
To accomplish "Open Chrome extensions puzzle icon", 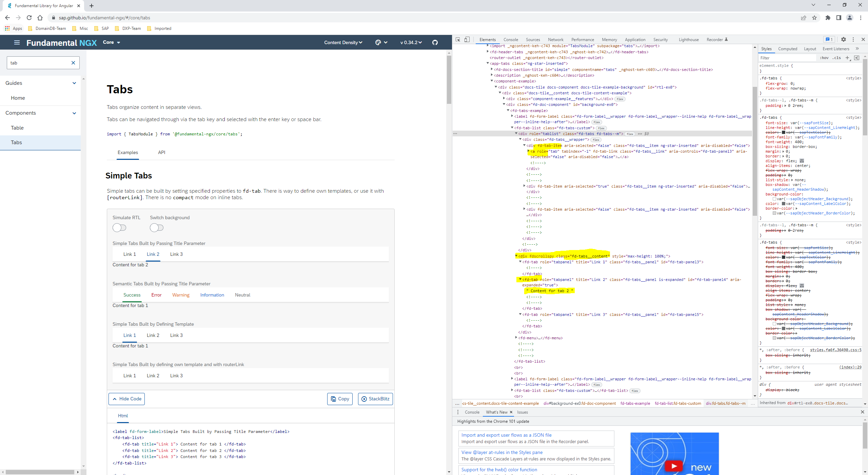I will click(828, 18).
